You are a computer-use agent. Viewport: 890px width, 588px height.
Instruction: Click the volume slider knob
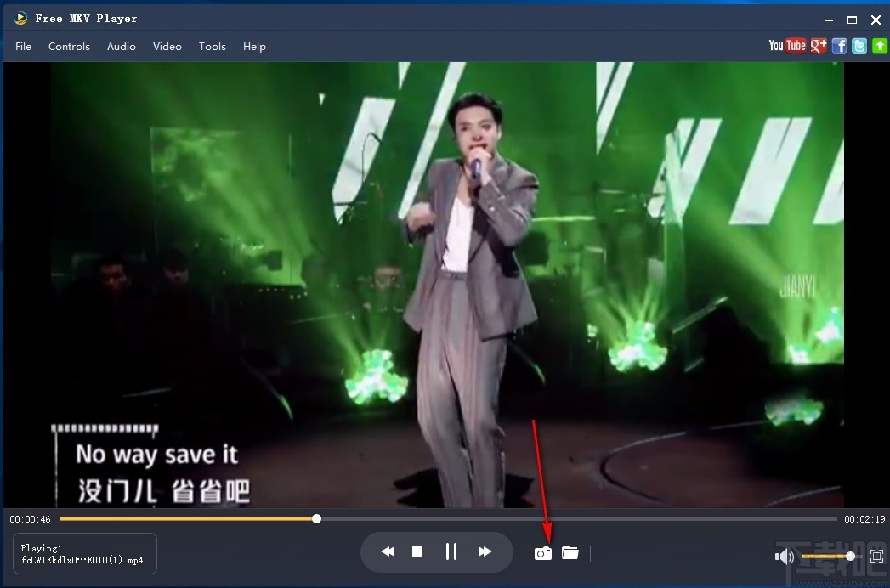(x=850, y=556)
